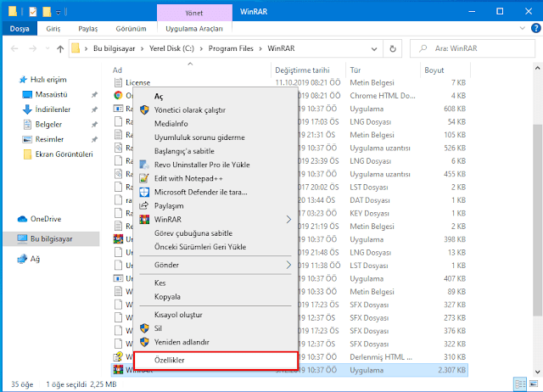Click the New folder quick access icon
The image size is (543, 392).
point(47,12)
